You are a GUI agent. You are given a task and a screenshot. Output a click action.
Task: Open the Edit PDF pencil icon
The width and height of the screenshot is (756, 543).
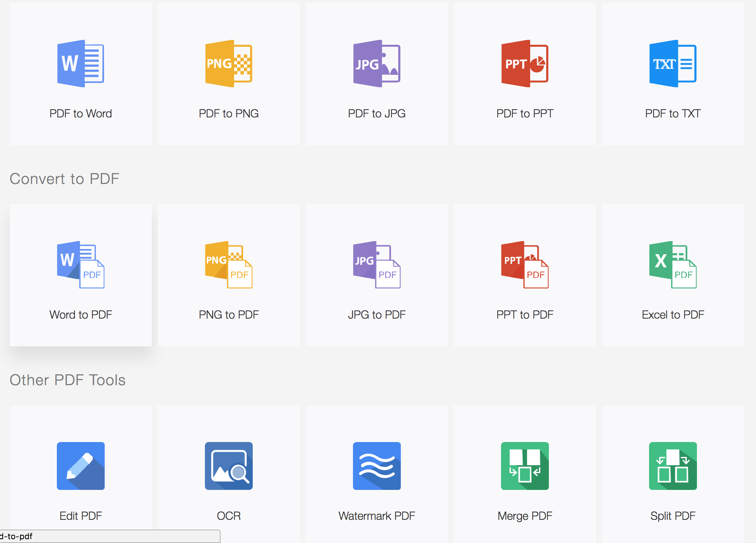tap(80, 466)
